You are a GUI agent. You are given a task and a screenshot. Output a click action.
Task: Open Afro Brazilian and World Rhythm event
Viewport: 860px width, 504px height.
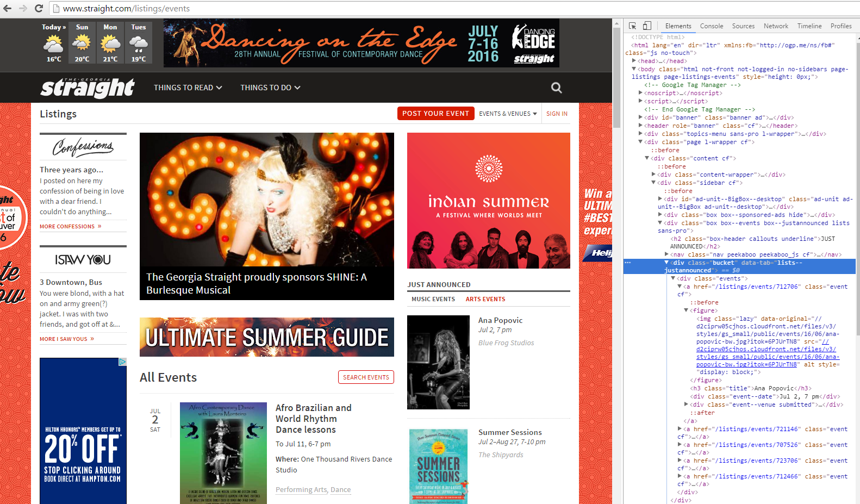[314, 419]
